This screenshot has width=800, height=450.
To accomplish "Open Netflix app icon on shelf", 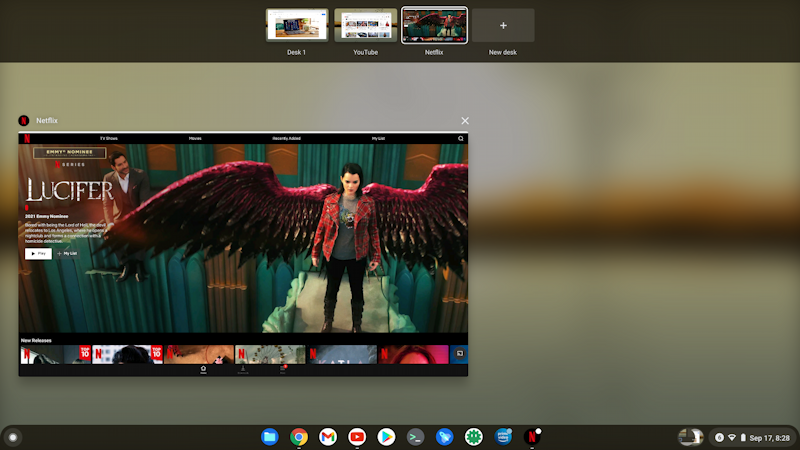I will [532, 437].
